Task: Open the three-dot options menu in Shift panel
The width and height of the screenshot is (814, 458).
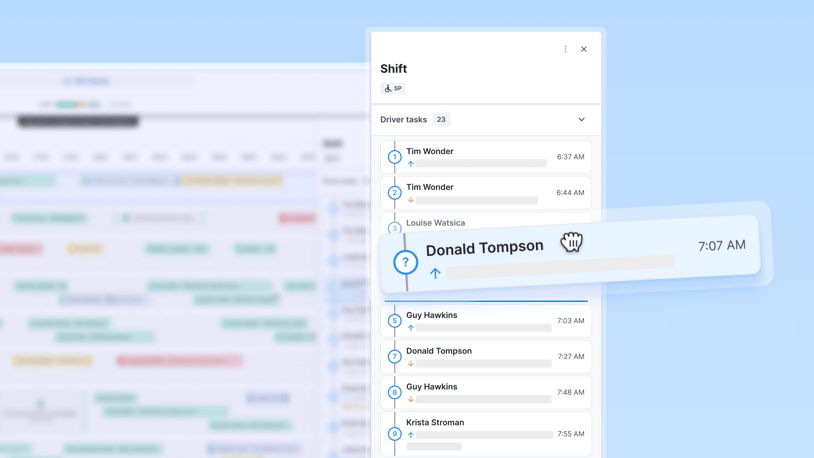Action: point(565,49)
